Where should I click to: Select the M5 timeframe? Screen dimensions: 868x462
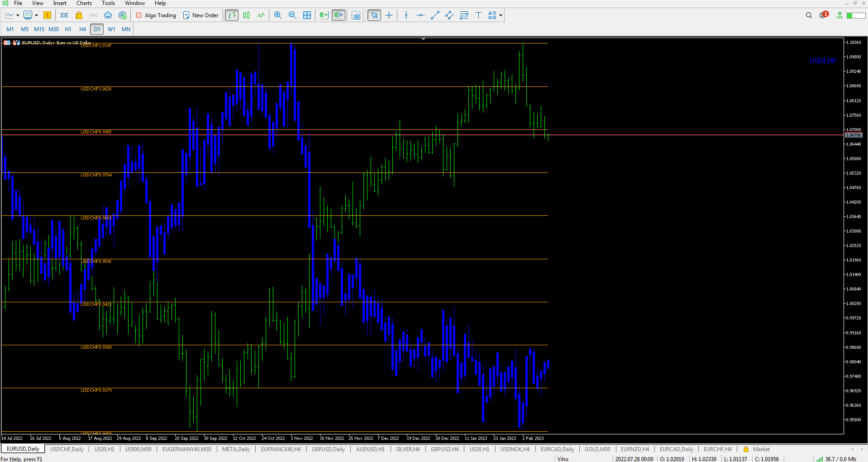(x=24, y=29)
